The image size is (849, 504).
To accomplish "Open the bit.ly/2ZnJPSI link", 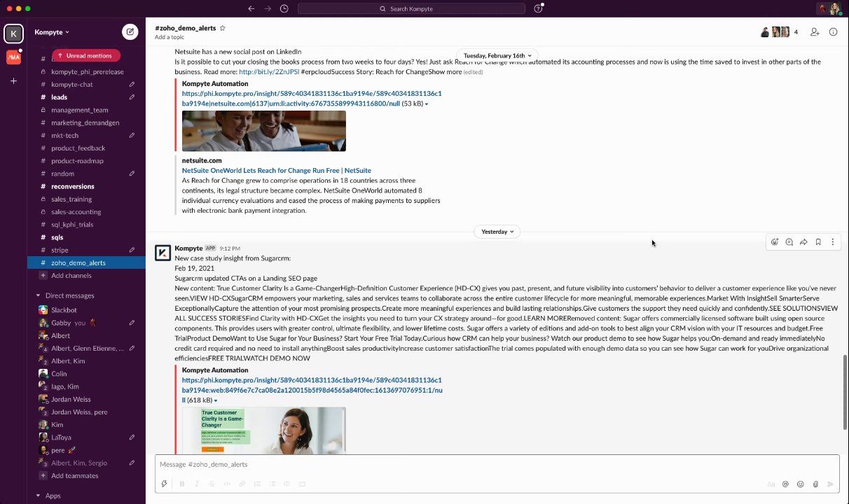I will pos(269,71).
